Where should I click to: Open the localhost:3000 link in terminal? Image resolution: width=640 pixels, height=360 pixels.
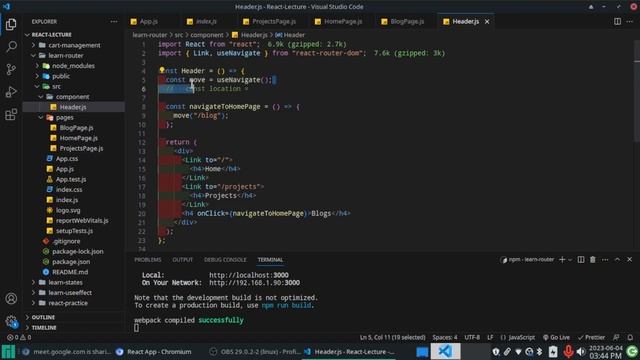pos(249,275)
